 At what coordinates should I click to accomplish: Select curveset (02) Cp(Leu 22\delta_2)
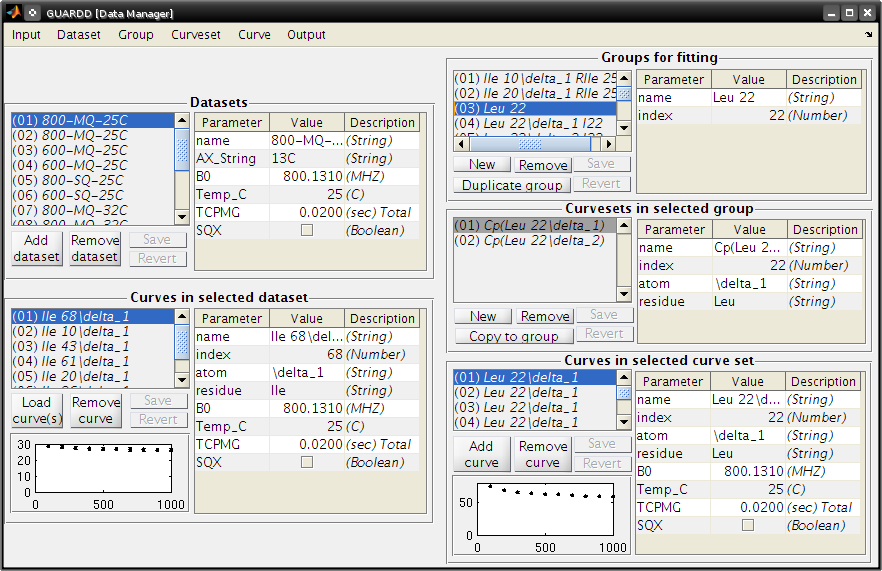tap(536, 240)
